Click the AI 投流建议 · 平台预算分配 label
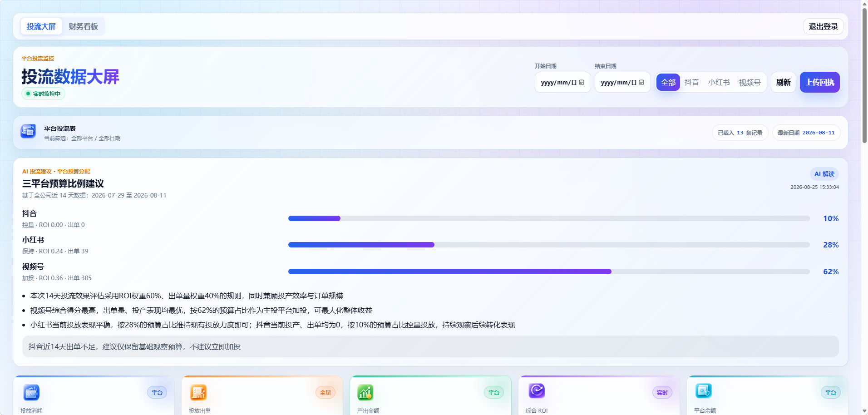Viewport: 868px width, 415px height. click(x=56, y=171)
